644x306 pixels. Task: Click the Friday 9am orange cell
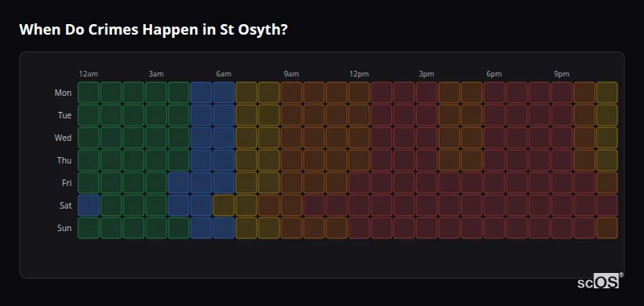coord(291,183)
